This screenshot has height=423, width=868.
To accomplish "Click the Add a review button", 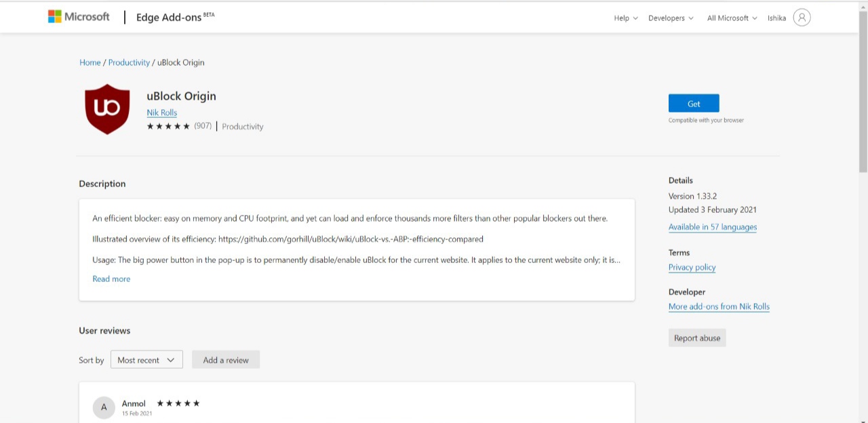I will click(226, 360).
